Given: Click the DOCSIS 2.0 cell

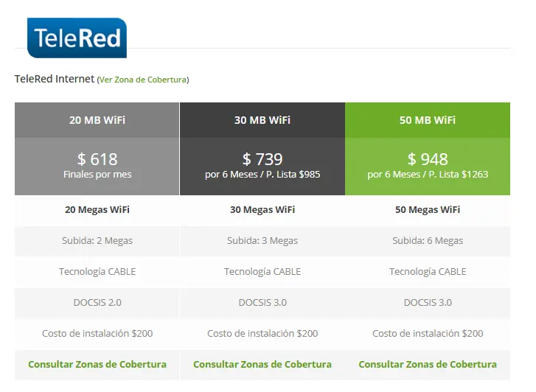Looking at the screenshot, I should pos(97,302).
